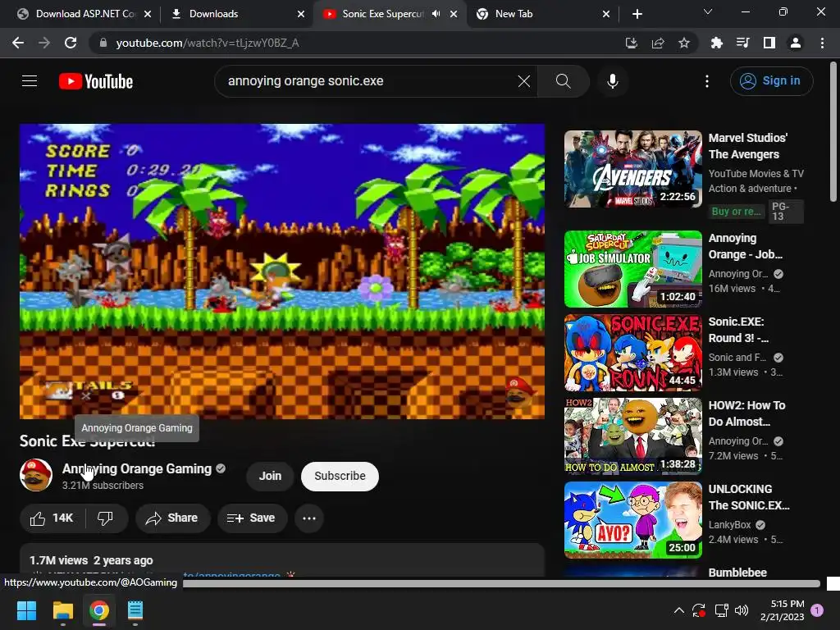Click the Sign in button

771,81
